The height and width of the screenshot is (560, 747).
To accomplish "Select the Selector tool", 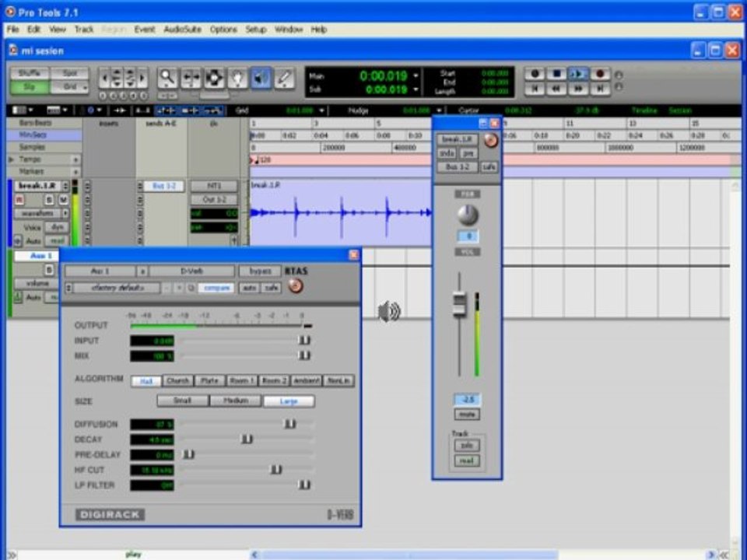I will [x=214, y=78].
